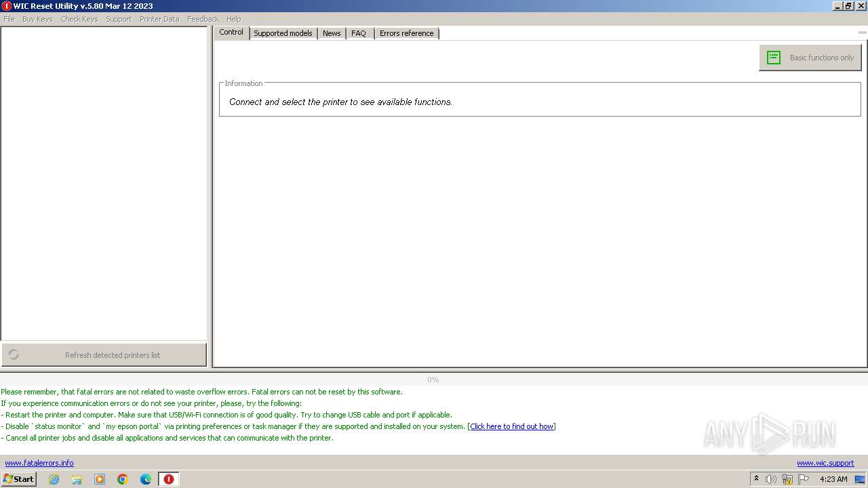The width and height of the screenshot is (868, 488).
Task: Select the WIC Reset Utility taskbar button
Action: [169, 479]
